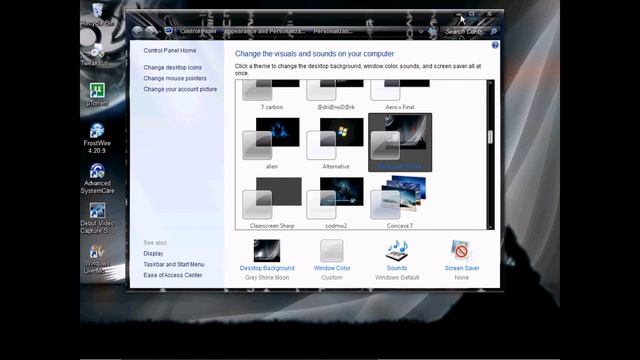Go back using the Back arrow button
The image size is (640, 360).
pos(138,31)
